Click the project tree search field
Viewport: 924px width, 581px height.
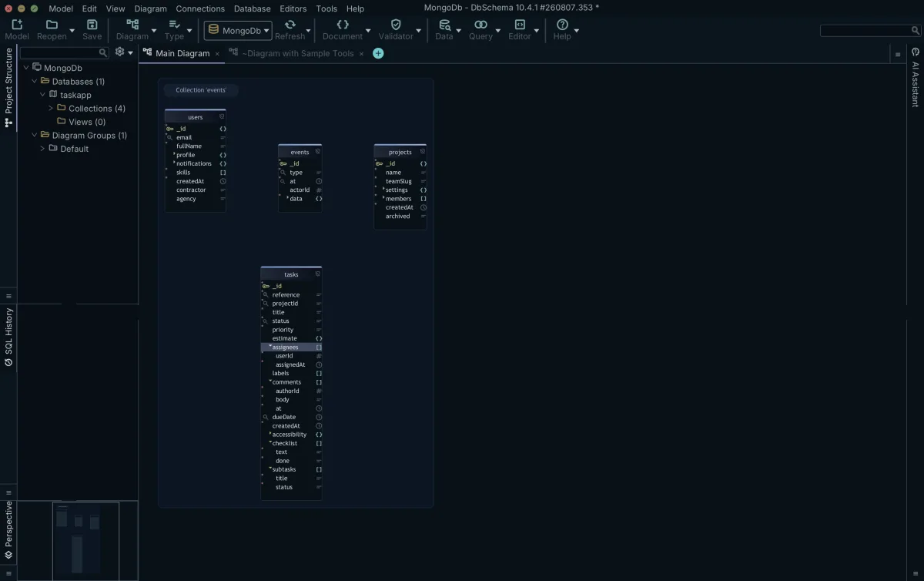tap(65, 53)
